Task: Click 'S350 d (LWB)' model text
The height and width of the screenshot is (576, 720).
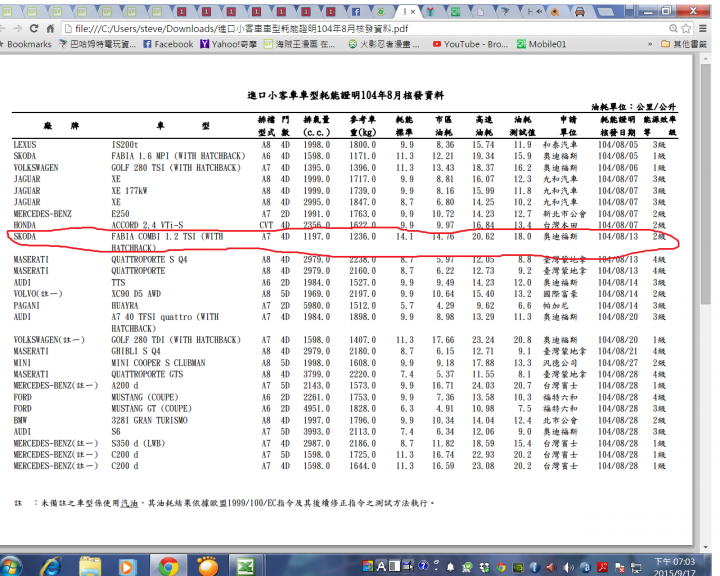Action: pyautogui.click(x=138, y=444)
